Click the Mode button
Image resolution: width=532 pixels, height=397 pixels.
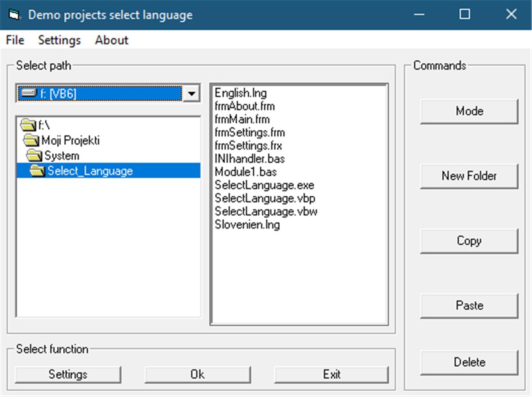pos(469,111)
